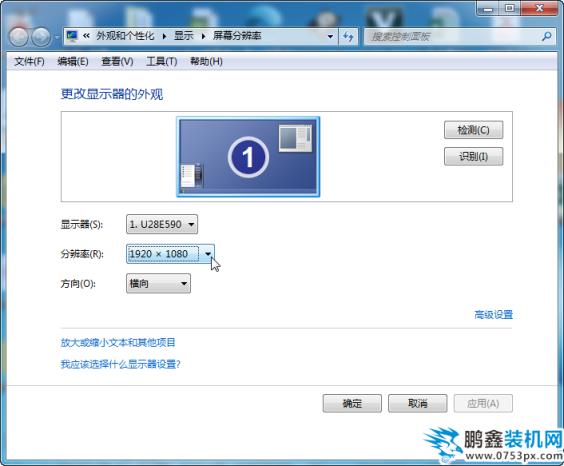The height and width of the screenshot is (466, 564).
Task: Click the Back navigation arrow
Action: pos(18,37)
